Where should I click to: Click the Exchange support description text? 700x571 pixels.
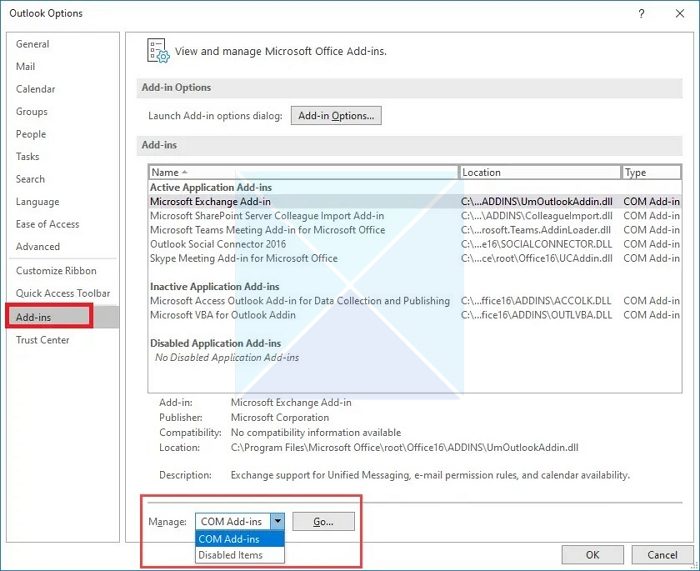pos(430,475)
